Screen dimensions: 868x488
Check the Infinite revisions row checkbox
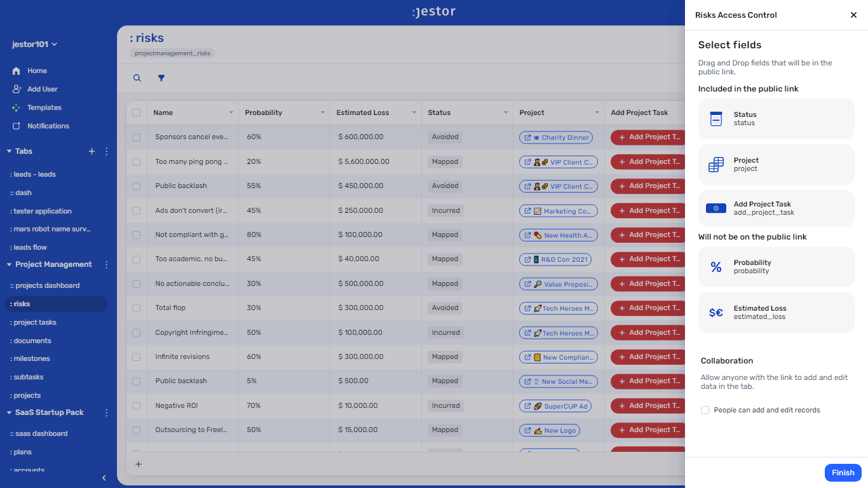click(x=136, y=357)
